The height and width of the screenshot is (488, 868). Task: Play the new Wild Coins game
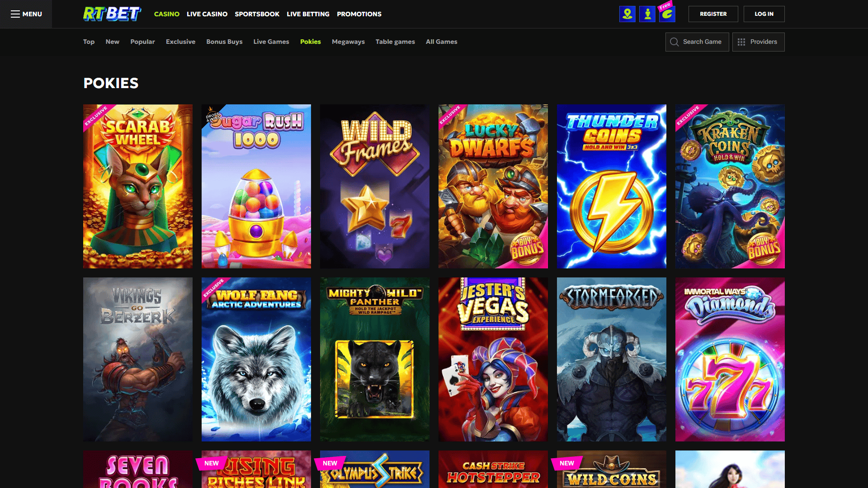pos(612,469)
